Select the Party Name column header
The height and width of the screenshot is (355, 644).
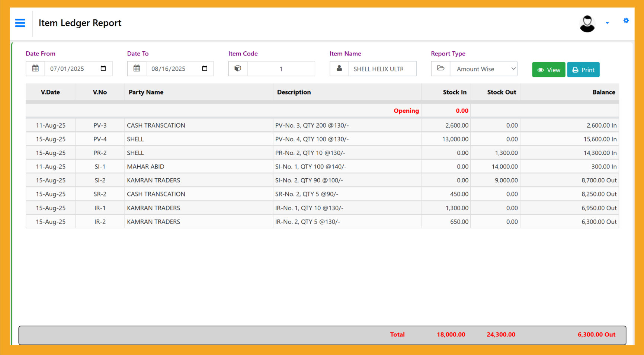[146, 92]
